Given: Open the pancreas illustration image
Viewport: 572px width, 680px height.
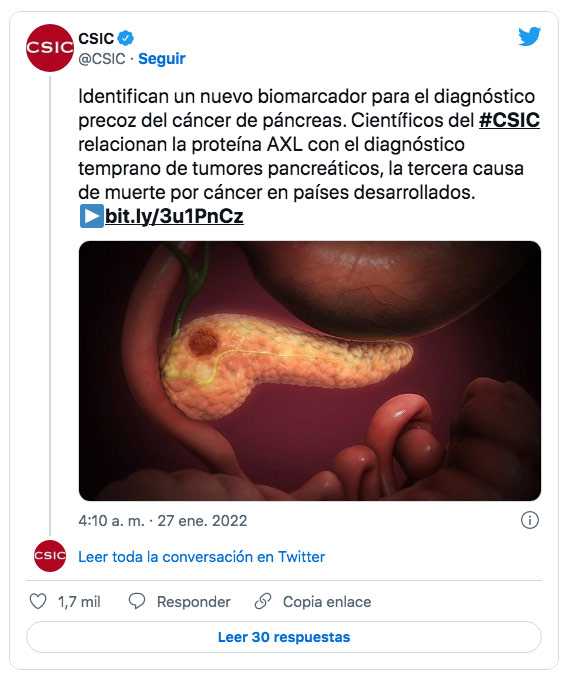Looking at the screenshot, I should (310, 371).
